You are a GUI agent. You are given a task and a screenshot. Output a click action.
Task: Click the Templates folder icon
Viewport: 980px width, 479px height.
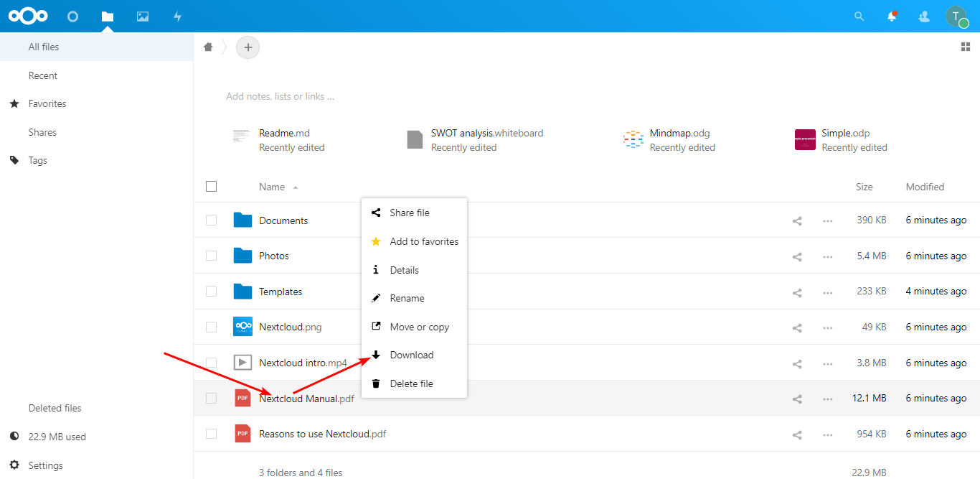pyautogui.click(x=243, y=291)
